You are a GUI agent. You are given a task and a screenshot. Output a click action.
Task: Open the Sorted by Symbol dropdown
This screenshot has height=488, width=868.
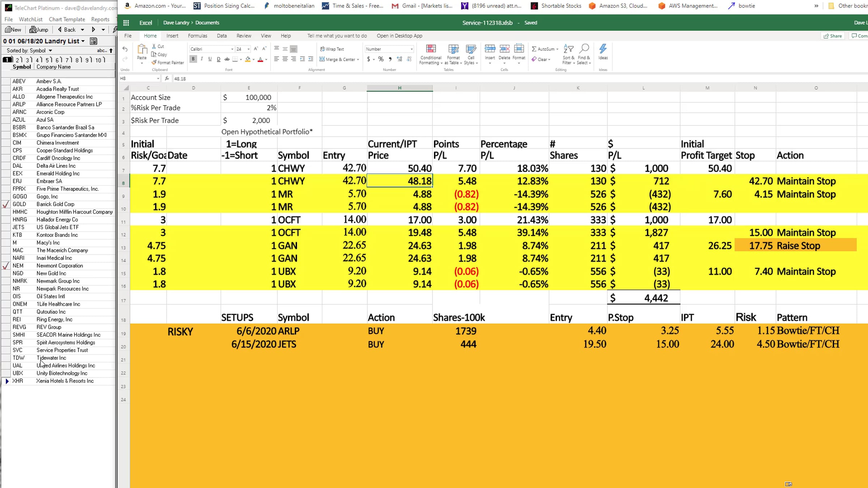coord(50,51)
